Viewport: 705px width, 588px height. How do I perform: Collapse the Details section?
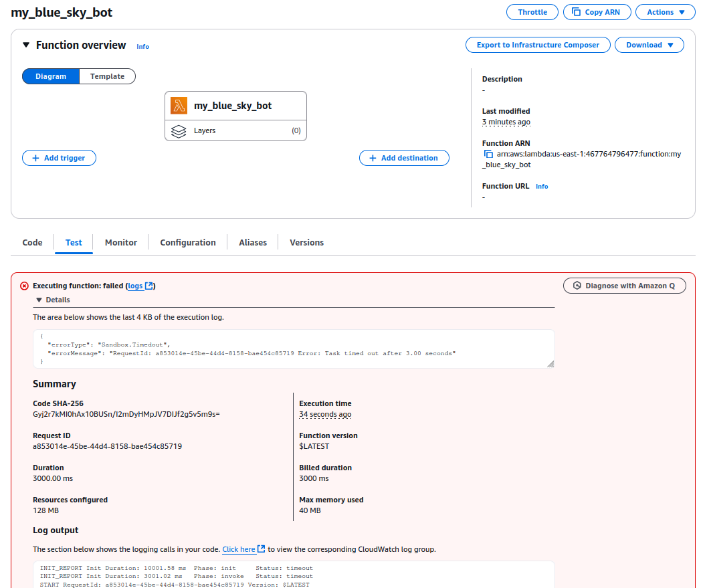(x=39, y=300)
